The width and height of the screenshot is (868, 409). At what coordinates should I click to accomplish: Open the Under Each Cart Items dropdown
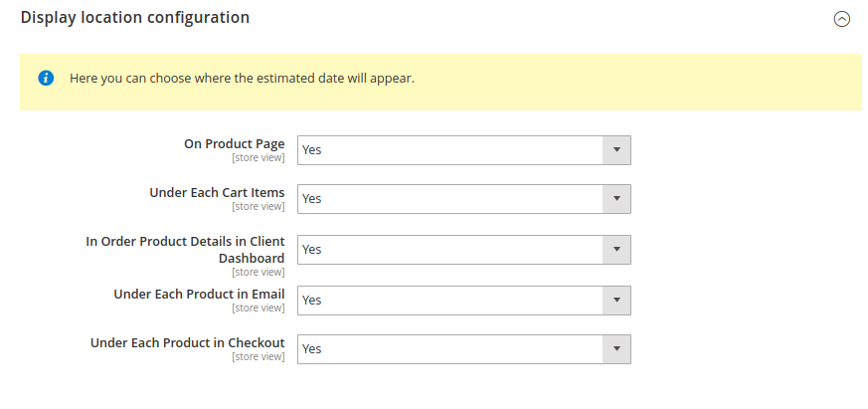click(x=464, y=199)
